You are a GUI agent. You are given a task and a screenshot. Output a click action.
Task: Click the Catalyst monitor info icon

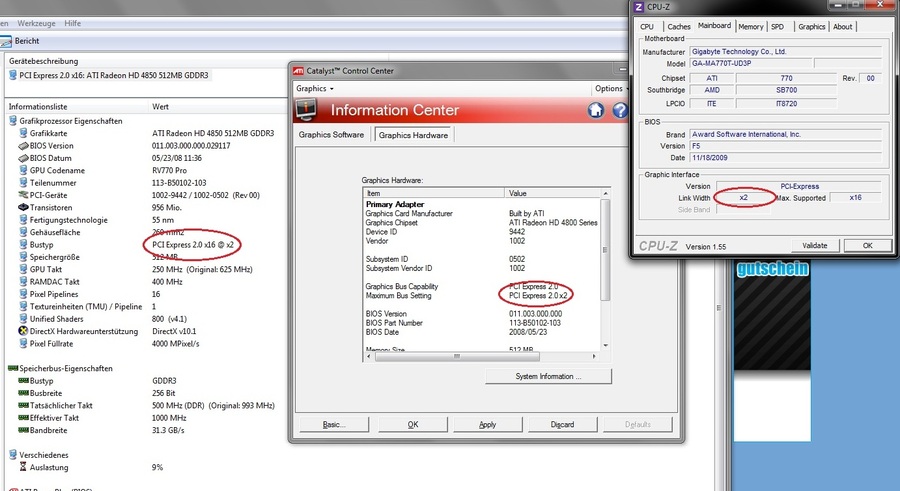(x=307, y=110)
